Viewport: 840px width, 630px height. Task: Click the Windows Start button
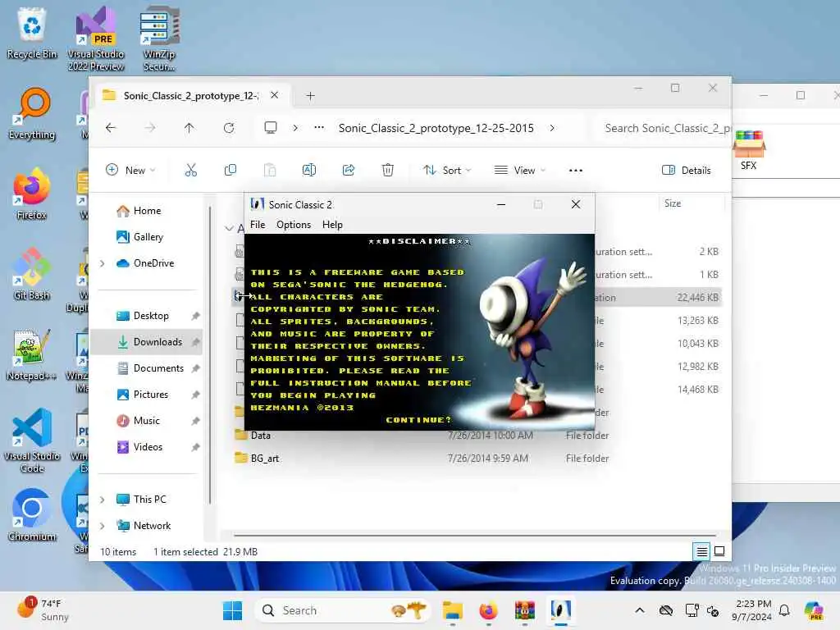point(232,610)
